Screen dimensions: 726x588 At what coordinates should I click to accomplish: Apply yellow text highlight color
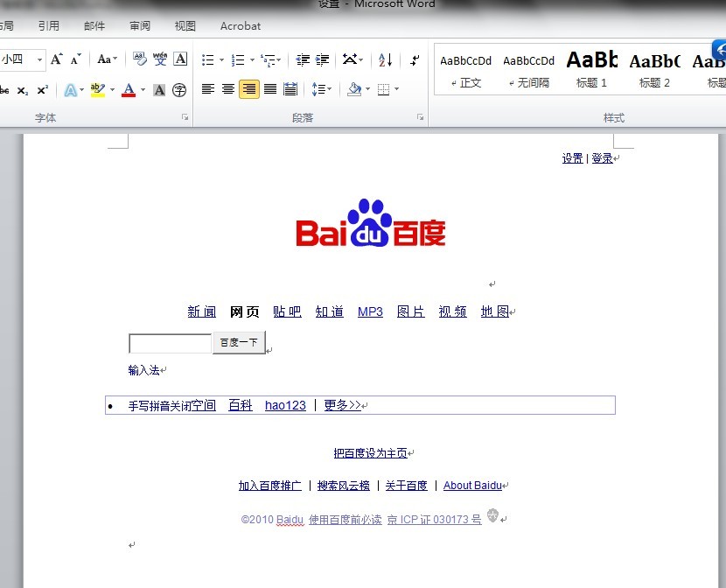[x=98, y=90]
